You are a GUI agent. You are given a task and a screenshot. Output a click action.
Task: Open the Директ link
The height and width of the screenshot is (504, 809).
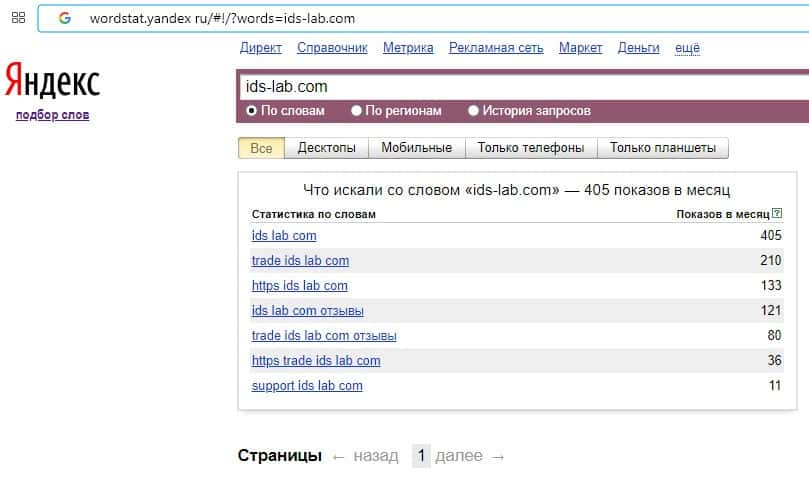pyautogui.click(x=261, y=48)
